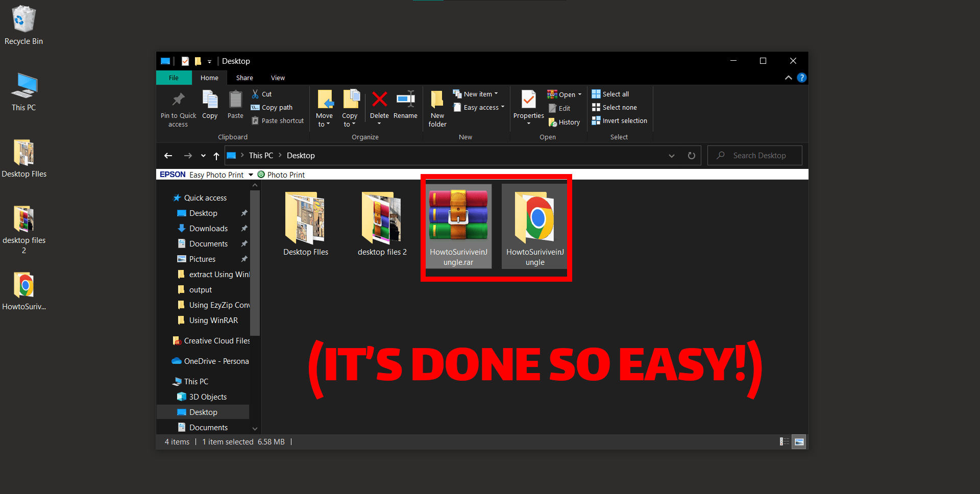Screen dimensions: 980x494
Task: Expand the Open button dropdown arrow
Action: click(x=579, y=94)
